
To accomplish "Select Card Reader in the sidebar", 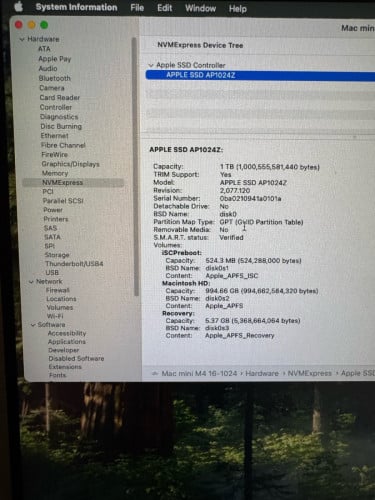I will point(60,98).
